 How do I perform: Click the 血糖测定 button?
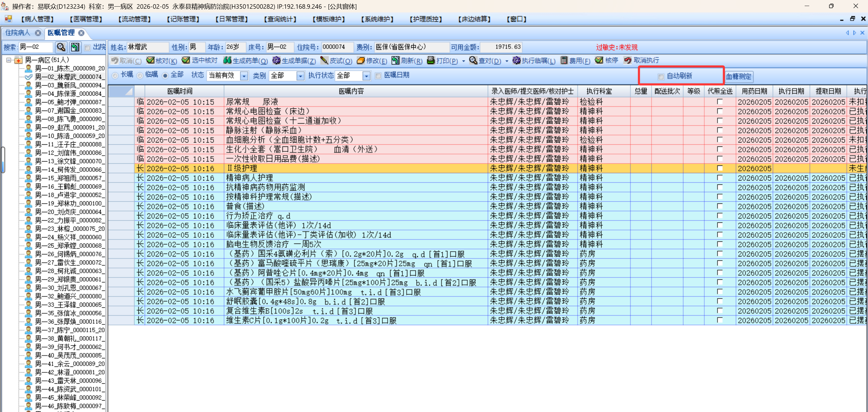pyautogui.click(x=738, y=77)
